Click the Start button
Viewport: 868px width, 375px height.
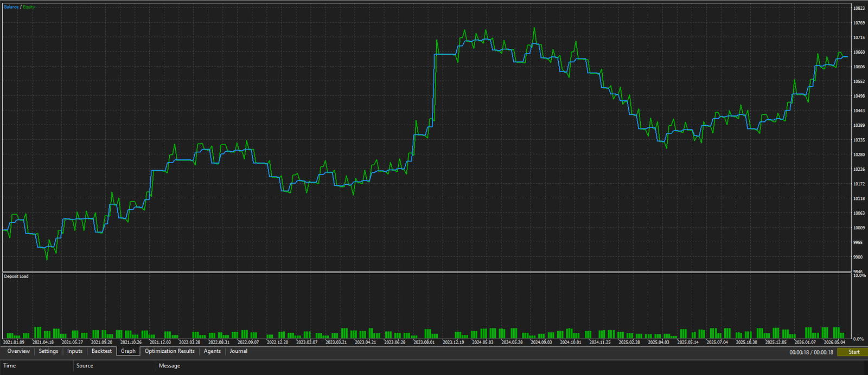pyautogui.click(x=854, y=352)
